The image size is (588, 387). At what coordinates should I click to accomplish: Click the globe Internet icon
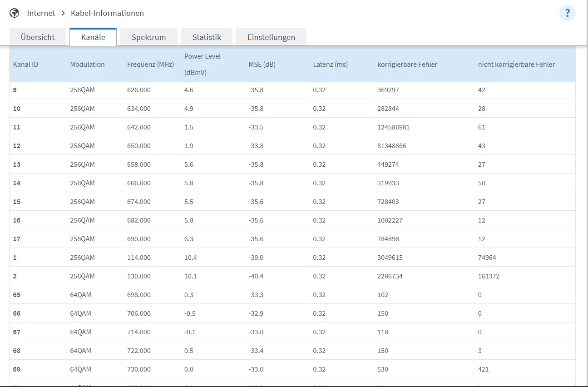[x=15, y=13]
